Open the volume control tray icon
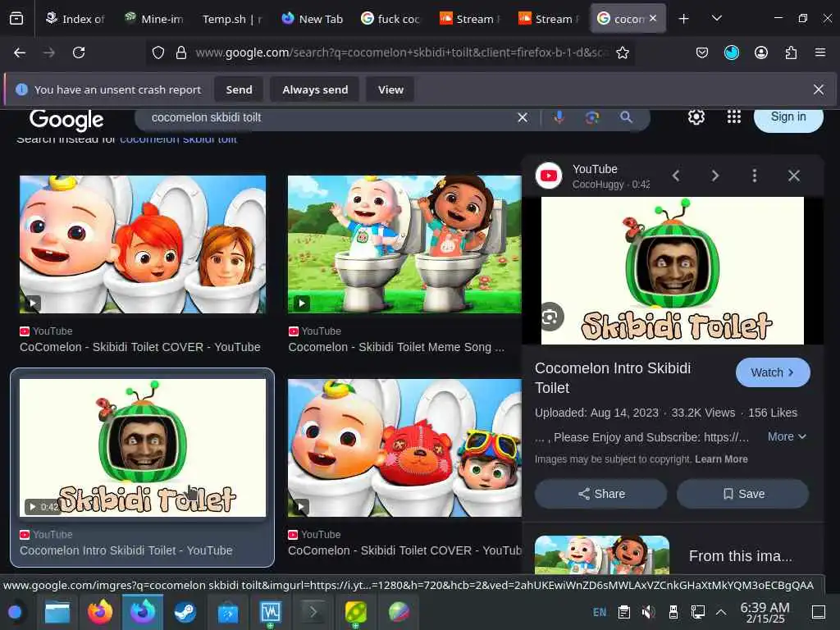Viewport: 840px width, 630px height. (x=648, y=612)
